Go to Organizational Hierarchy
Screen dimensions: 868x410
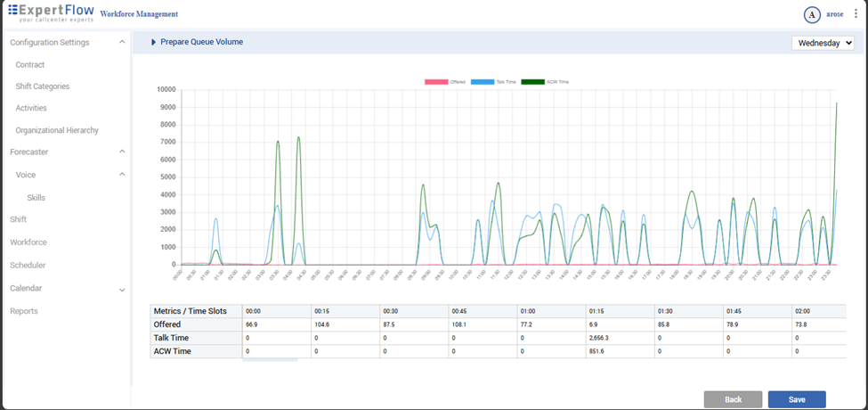(x=57, y=130)
